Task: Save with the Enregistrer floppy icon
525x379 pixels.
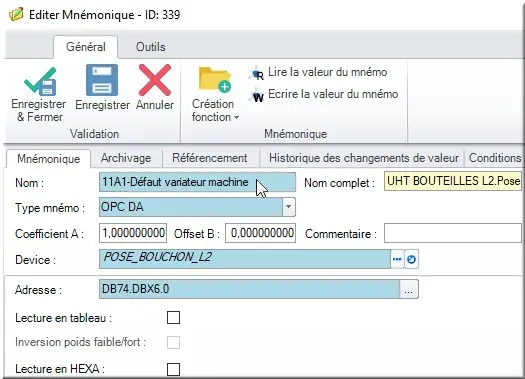Action: tap(102, 80)
